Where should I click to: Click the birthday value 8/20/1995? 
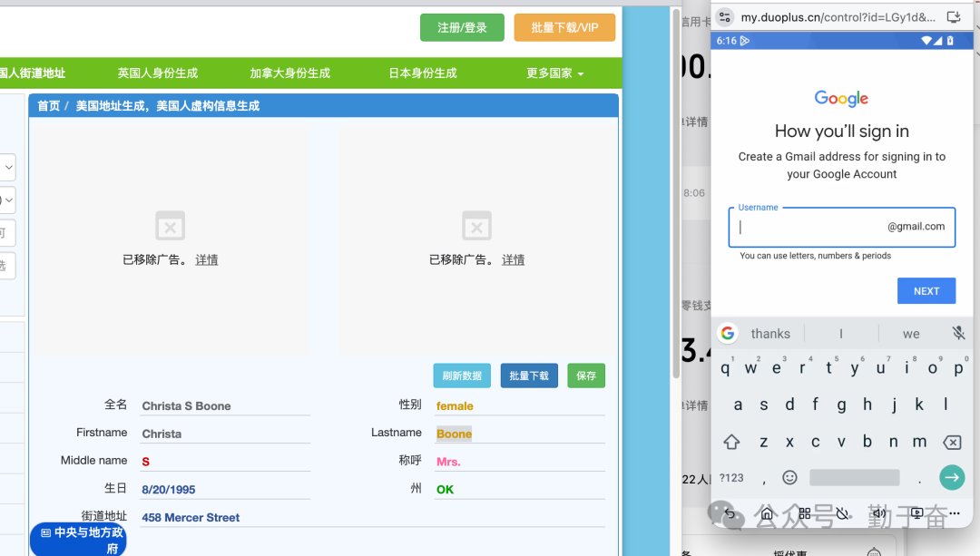tap(168, 490)
